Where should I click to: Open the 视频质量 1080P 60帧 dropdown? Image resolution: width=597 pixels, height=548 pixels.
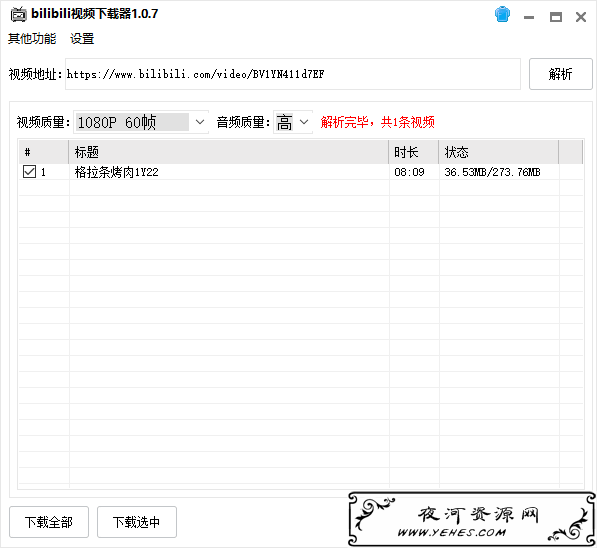tap(141, 122)
